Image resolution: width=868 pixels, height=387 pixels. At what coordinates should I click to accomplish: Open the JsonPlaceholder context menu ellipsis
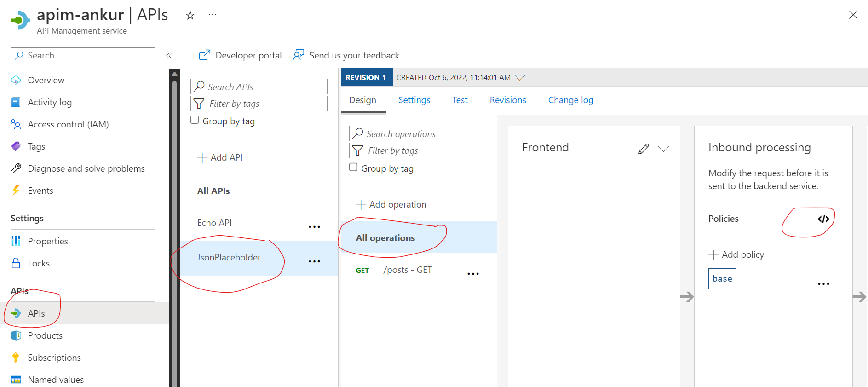pos(314,261)
